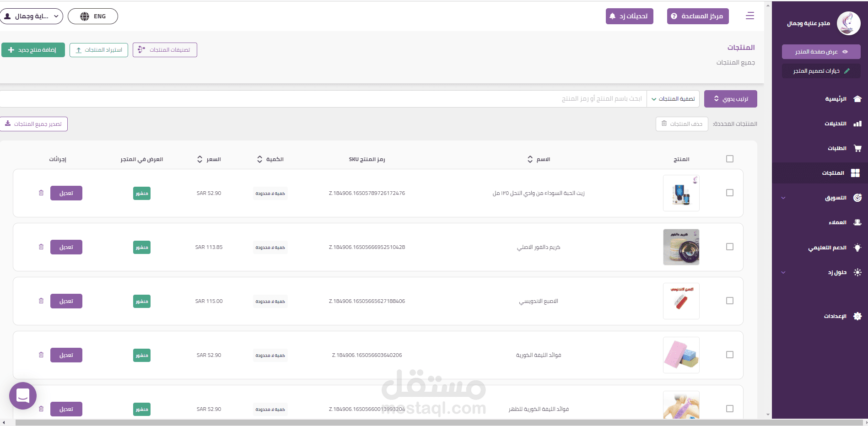Image resolution: width=868 pixels, height=426 pixels.
Task: Check the فوائد الليفة الكورية للظهر row
Action: coord(730,409)
